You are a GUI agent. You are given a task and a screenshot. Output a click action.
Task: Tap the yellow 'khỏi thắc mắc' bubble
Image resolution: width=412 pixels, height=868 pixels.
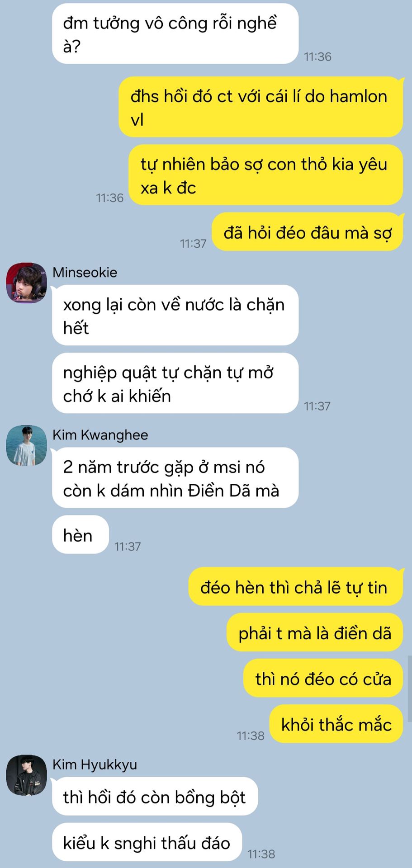click(336, 724)
